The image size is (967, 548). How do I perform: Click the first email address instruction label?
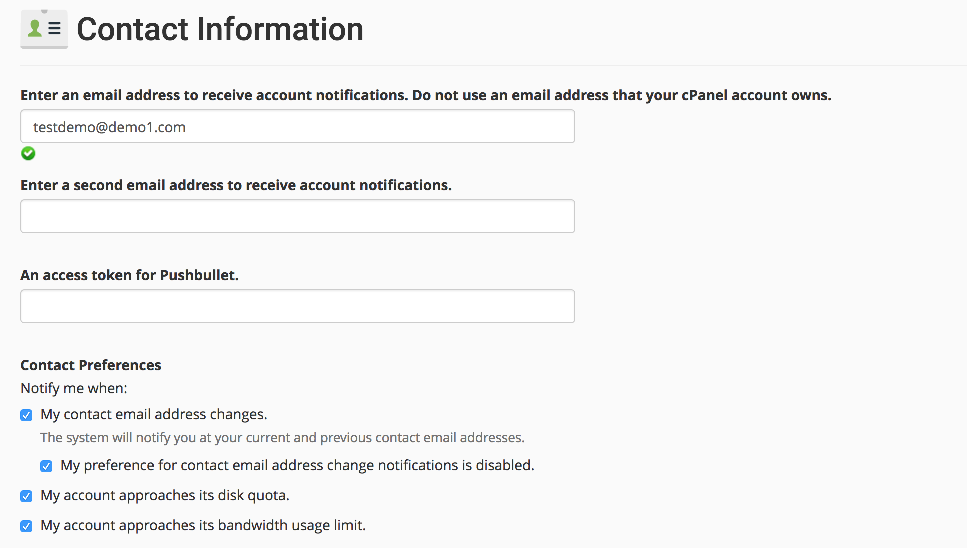(426, 96)
